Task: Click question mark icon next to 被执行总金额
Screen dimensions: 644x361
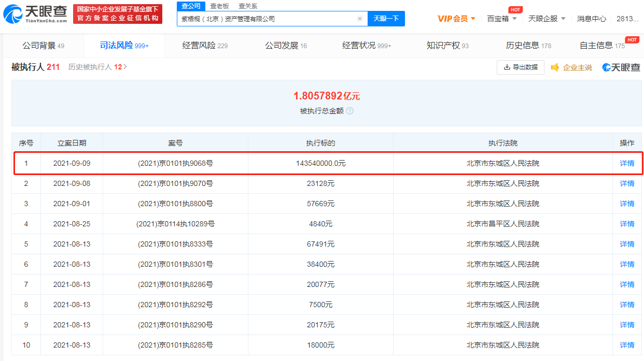Action: [349, 111]
